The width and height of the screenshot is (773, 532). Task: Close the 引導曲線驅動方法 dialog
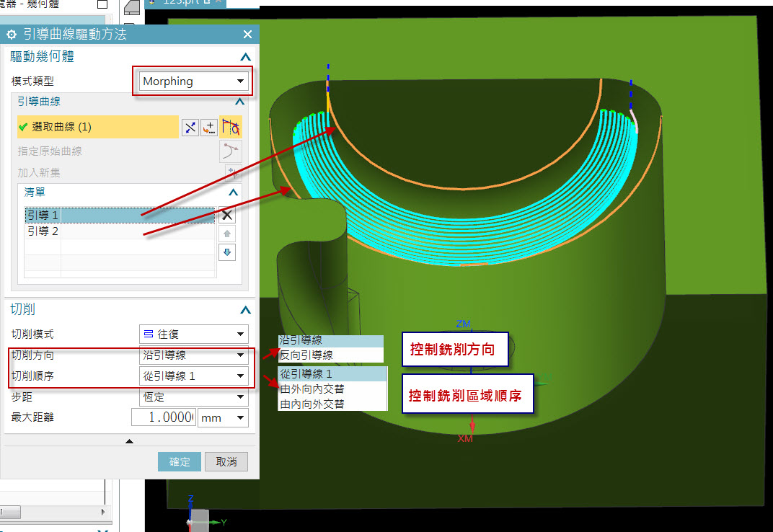[x=247, y=34]
